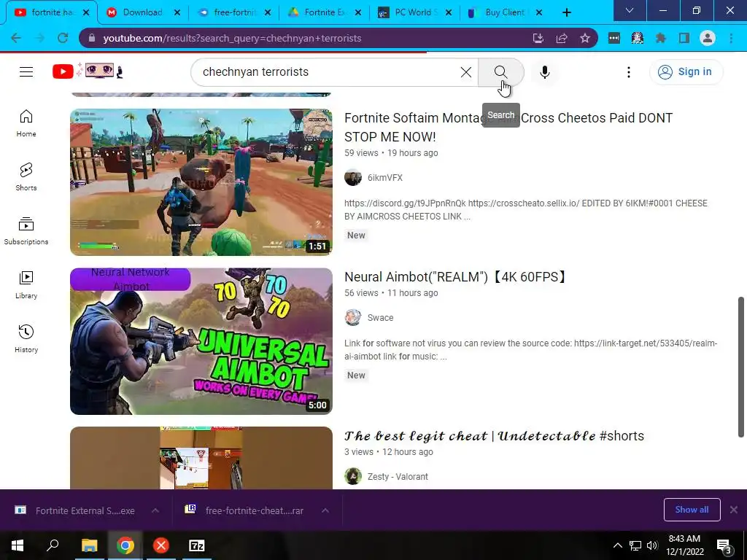
Task: Click the Swace channel avatar
Action: click(x=353, y=318)
